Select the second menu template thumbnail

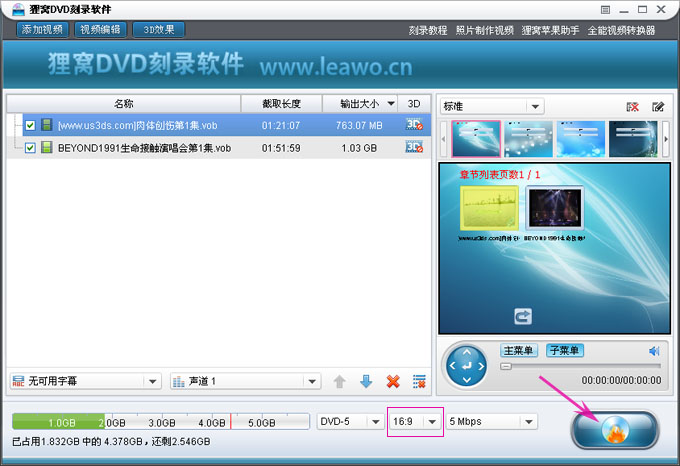tap(529, 139)
